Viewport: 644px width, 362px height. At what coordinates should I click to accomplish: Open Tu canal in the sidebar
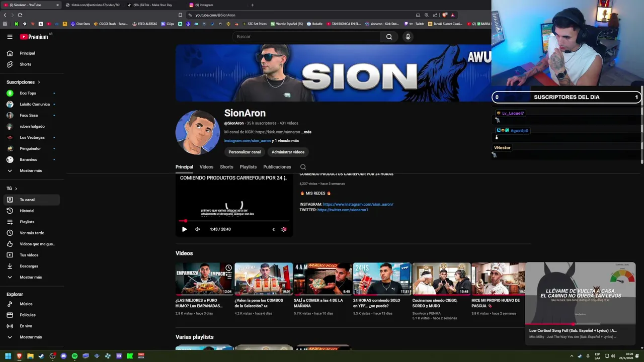[32, 200]
